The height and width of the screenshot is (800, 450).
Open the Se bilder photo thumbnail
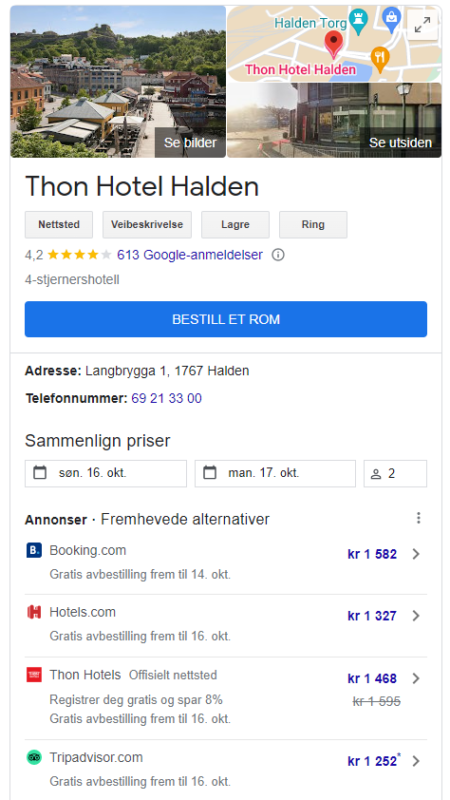(118, 82)
